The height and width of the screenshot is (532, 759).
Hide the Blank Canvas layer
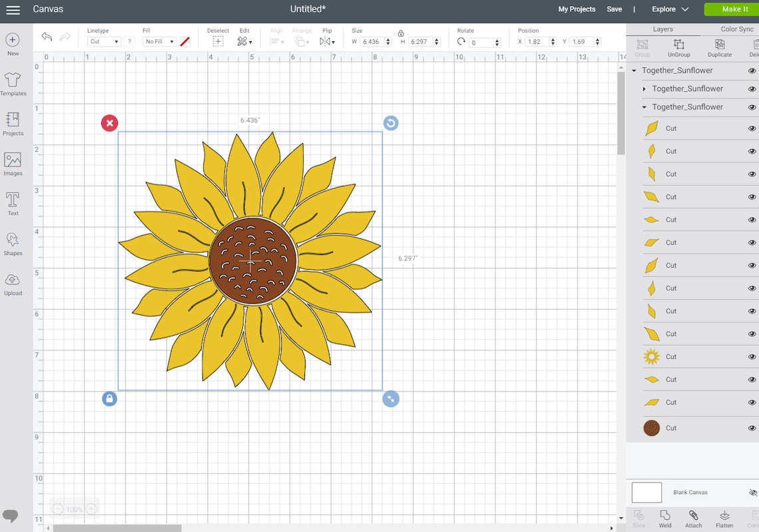coord(753,492)
